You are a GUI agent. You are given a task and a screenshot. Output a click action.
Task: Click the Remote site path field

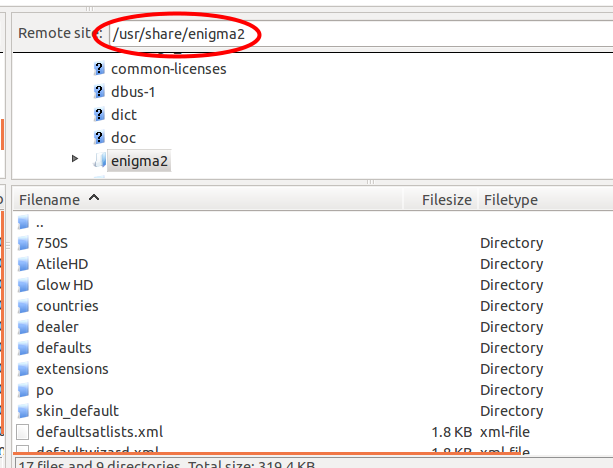click(360, 34)
